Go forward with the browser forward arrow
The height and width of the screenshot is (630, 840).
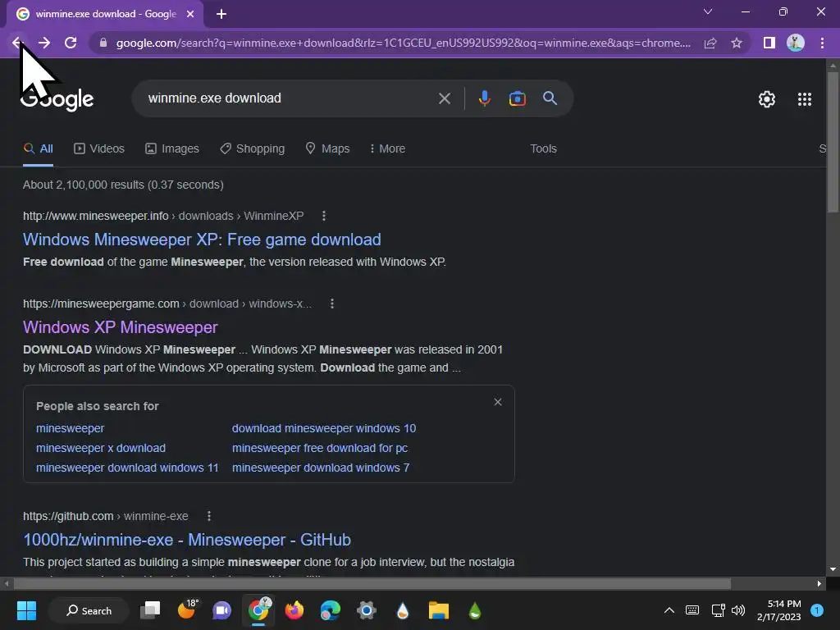[x=44, y=43]
